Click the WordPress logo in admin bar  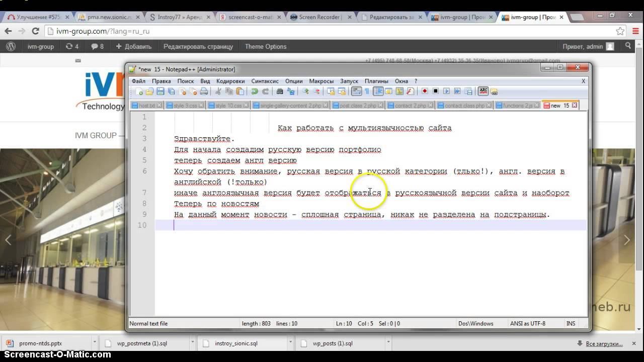[x=11, y=46]
